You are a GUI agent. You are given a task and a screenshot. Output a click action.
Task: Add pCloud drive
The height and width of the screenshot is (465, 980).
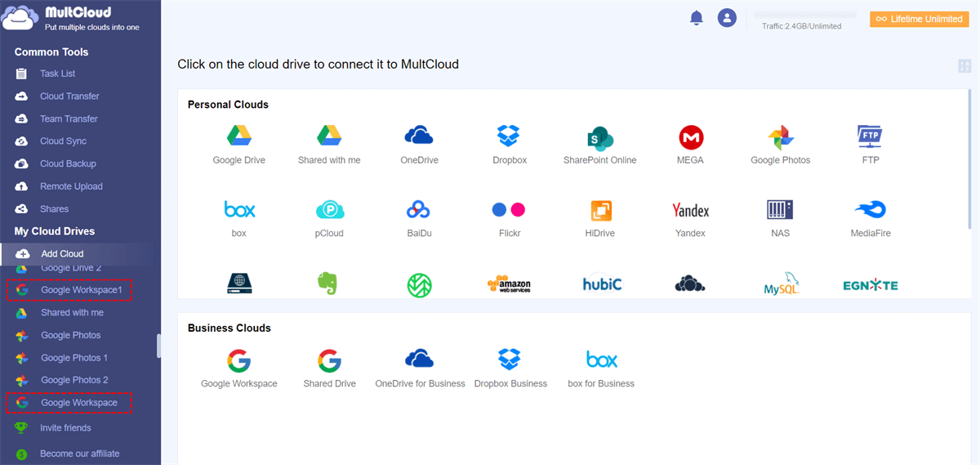tap(330, 218)
